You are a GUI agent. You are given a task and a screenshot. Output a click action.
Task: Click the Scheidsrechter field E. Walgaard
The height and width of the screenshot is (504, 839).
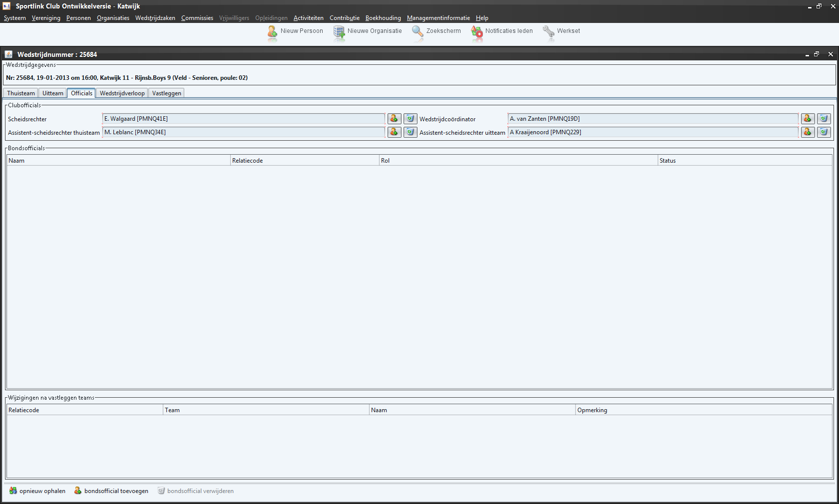click(x=244, y=119)
